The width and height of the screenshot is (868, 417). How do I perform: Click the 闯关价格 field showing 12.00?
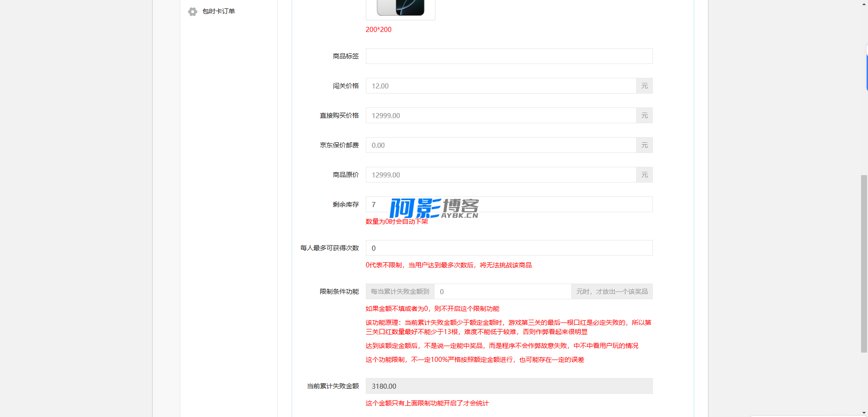(x=501, y=86)
